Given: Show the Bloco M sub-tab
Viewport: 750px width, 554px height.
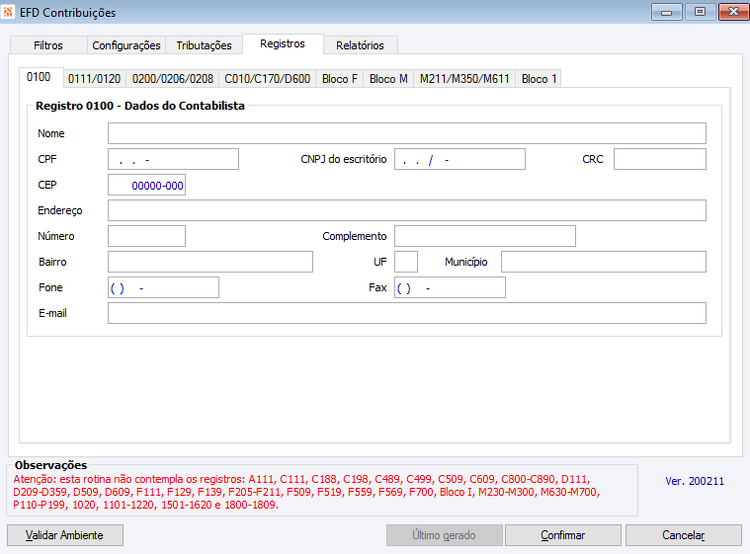Looking at the screenshot, I should click(x=388, y=79).
